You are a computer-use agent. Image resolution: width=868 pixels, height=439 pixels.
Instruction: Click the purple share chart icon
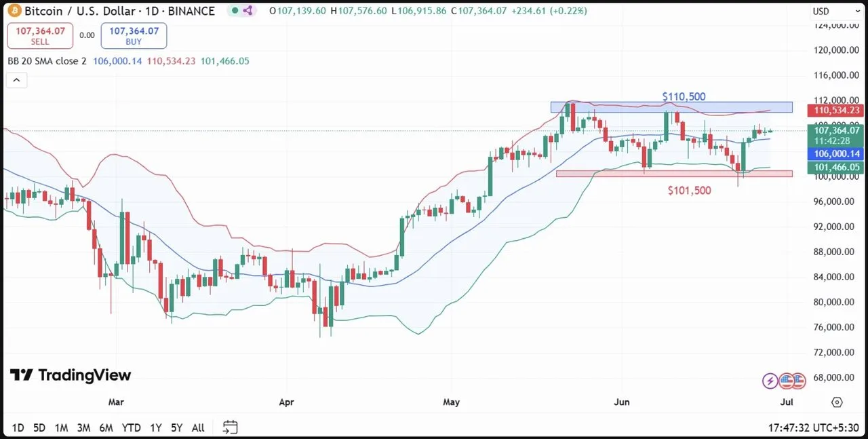tap(247, 11)
